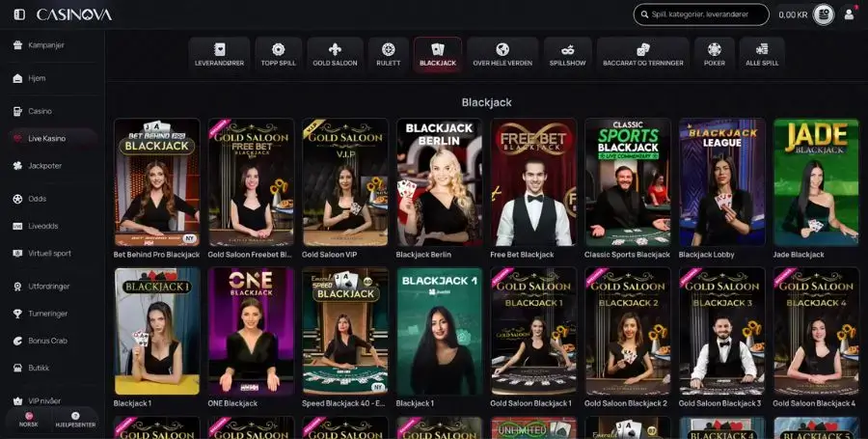Click the 'Blackjack Berlin' title text
868x439 pixels.
click(x=423, y=255)
